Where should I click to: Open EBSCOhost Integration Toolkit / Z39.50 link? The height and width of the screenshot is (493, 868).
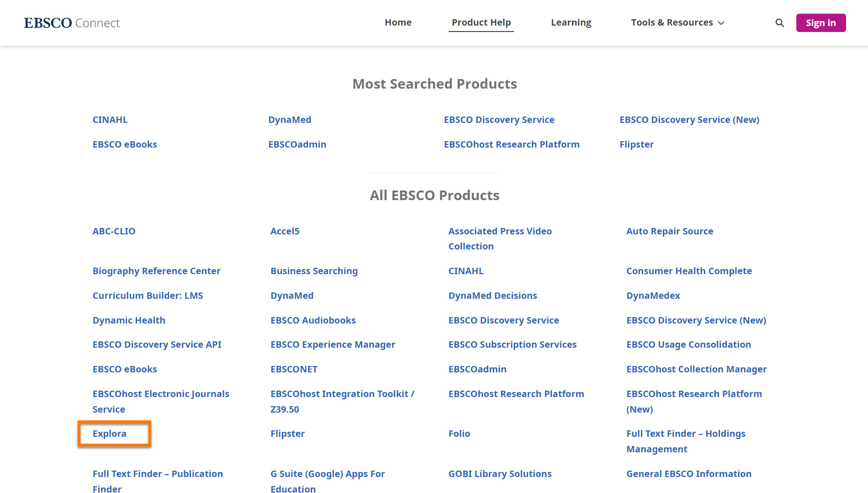pos(342,402)
